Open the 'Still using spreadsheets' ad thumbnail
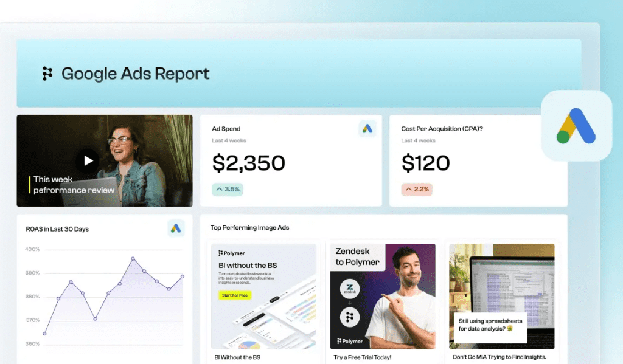This screenshot has height=364, width=623. [x=502, y=296]
